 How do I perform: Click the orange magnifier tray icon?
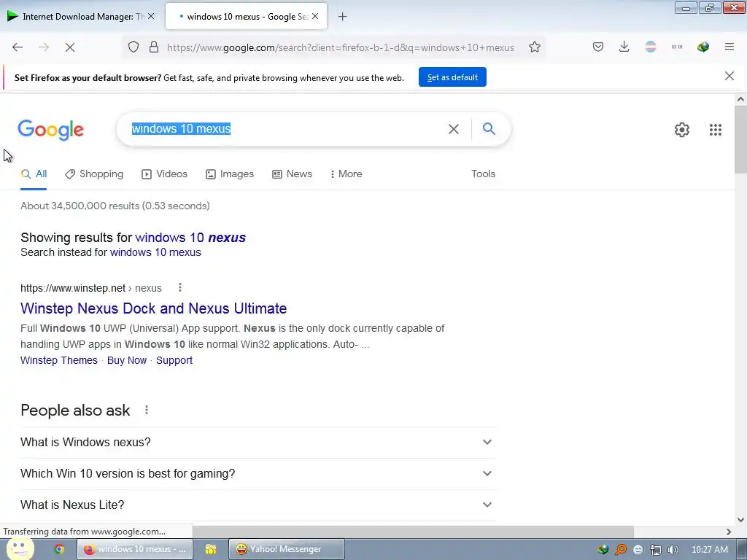620,550
